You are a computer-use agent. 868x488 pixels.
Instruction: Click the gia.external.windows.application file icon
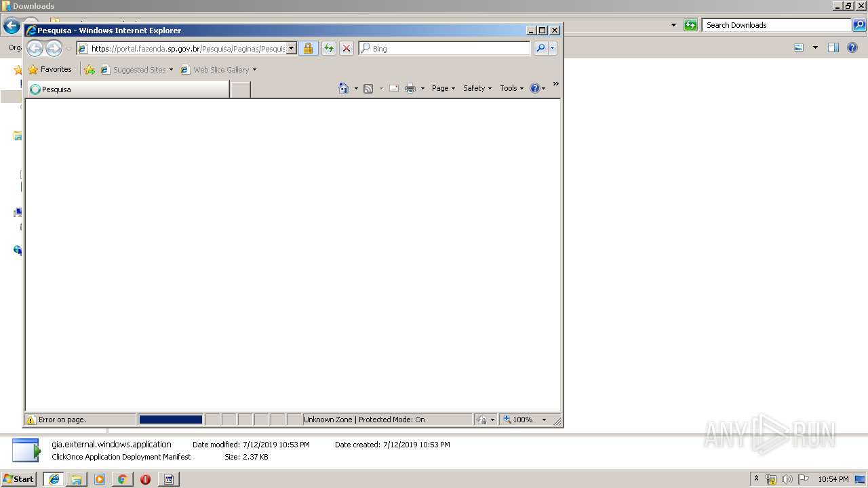pyautogui.click(x=26, y=450)
